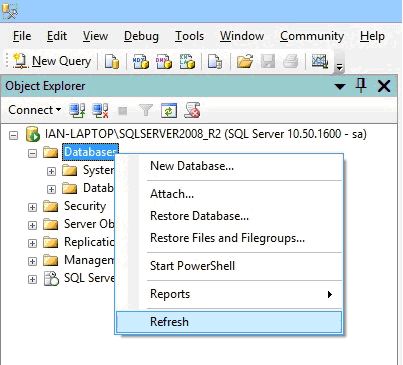Select the IAN-LAPTOP\SQLSERVER2008_R2 server node
Screen dimensions: 403x365
click(206, 134)
